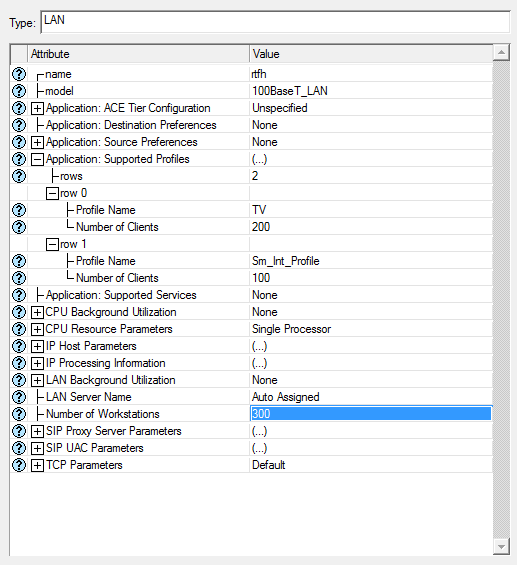Expand CPU Background Utilization
The width and height of the screenshot is (517, 565).
[37, 312]
